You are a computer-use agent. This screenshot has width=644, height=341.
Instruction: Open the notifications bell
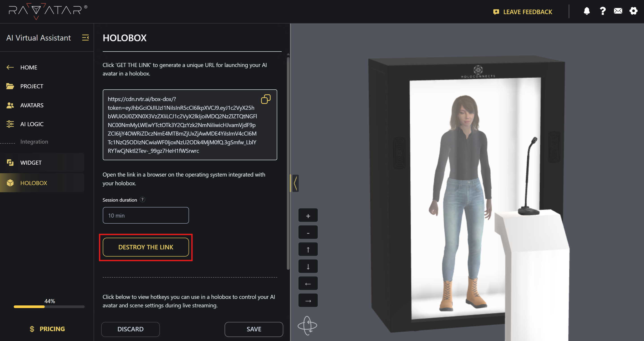(586, 11)
